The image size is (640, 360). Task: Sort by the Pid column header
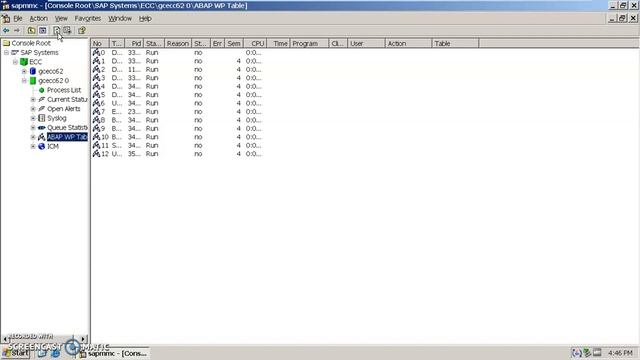click(x=134, y=43)
